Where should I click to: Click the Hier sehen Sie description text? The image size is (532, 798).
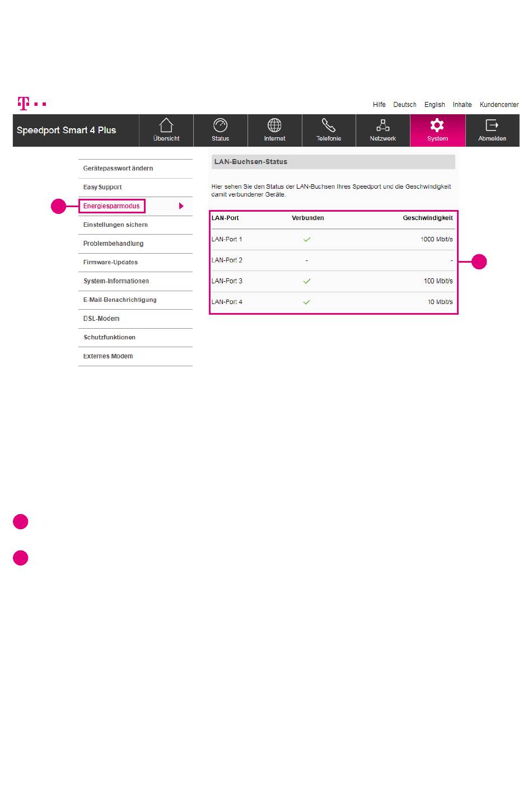tap(331, 190)
